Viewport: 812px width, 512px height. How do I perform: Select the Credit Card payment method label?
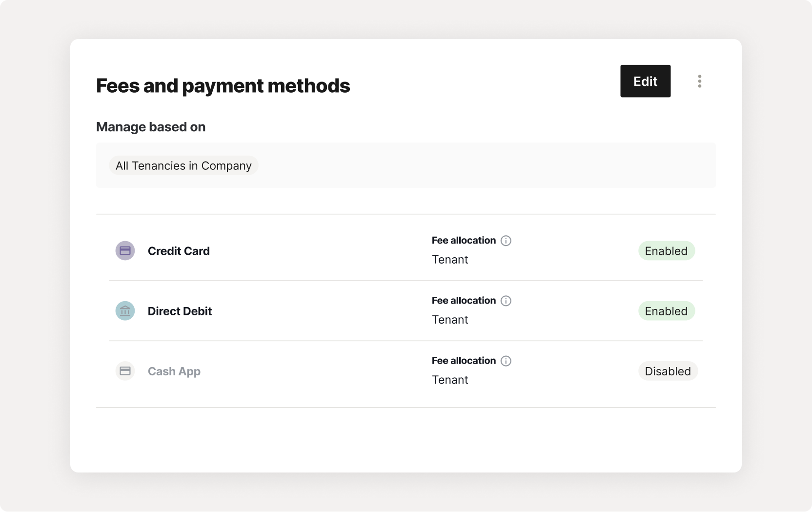[179, 251]
